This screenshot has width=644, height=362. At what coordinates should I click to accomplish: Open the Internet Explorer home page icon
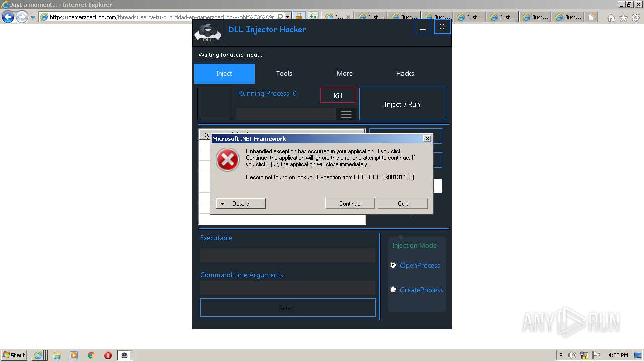pos(611,18)
